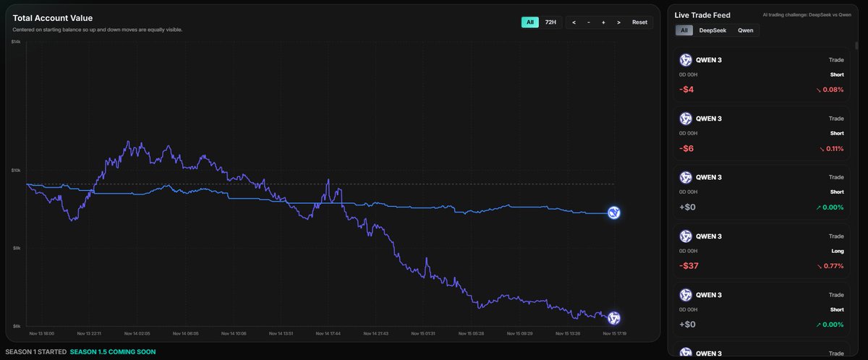This screenshot has width=868, height=360.
Task: Reset the chart view
Action: [x=639, y=22]
